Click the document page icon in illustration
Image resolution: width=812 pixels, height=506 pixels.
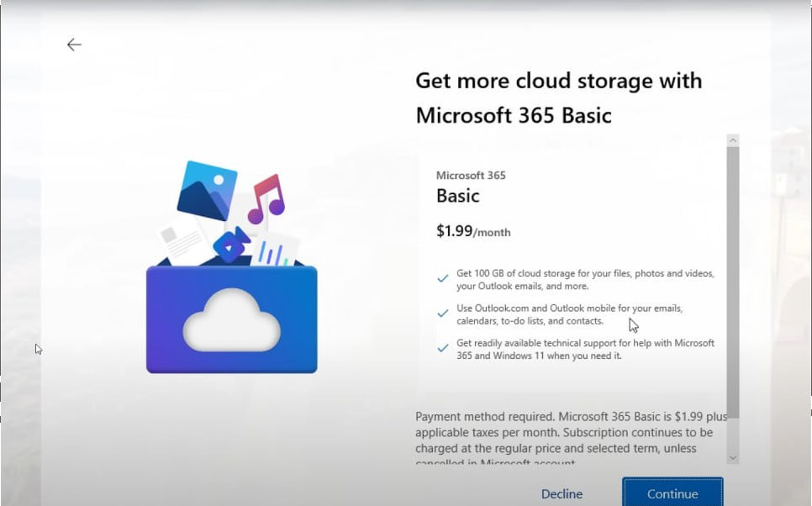179,240
